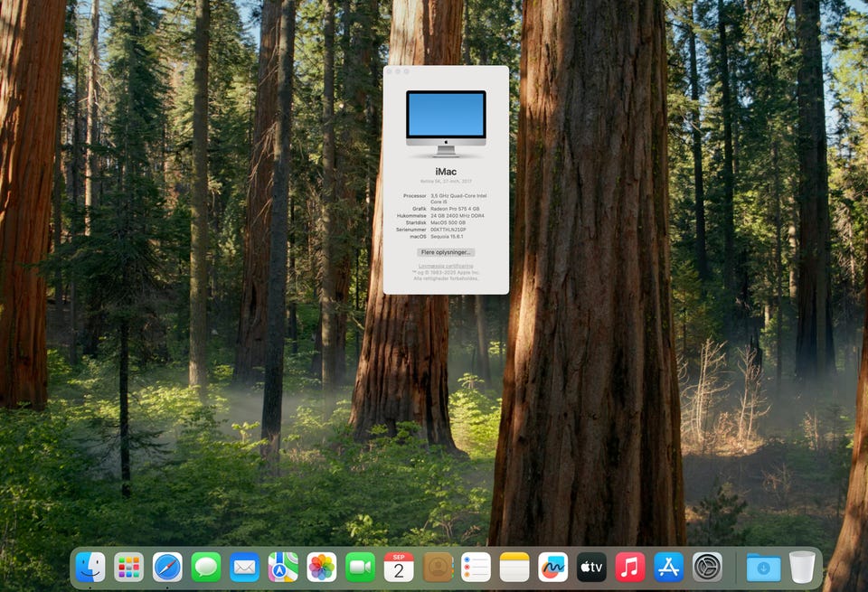Click the 24 GB 2400 MHz DDR4 text
The image size is (868, 592).
coord(458,216)
